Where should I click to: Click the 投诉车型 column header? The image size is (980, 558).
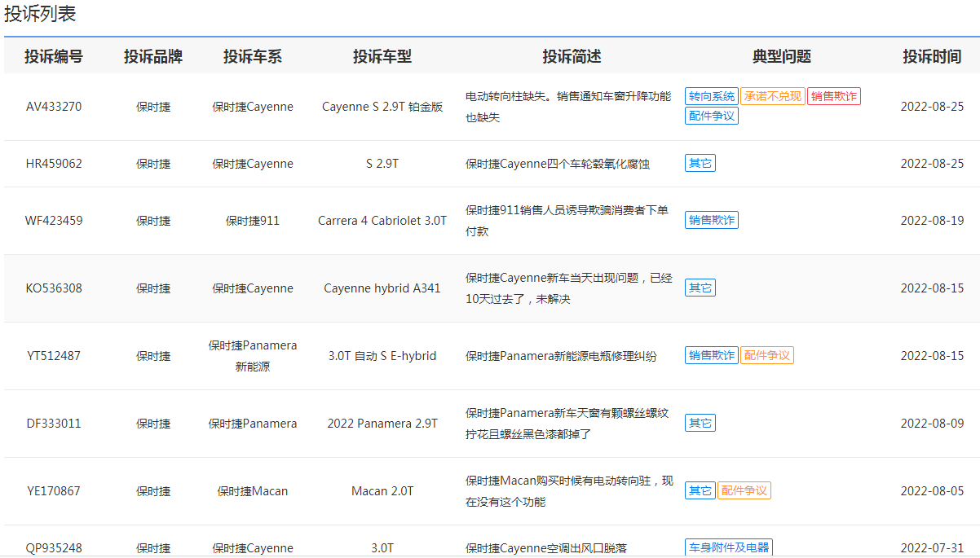pos(382,56)
